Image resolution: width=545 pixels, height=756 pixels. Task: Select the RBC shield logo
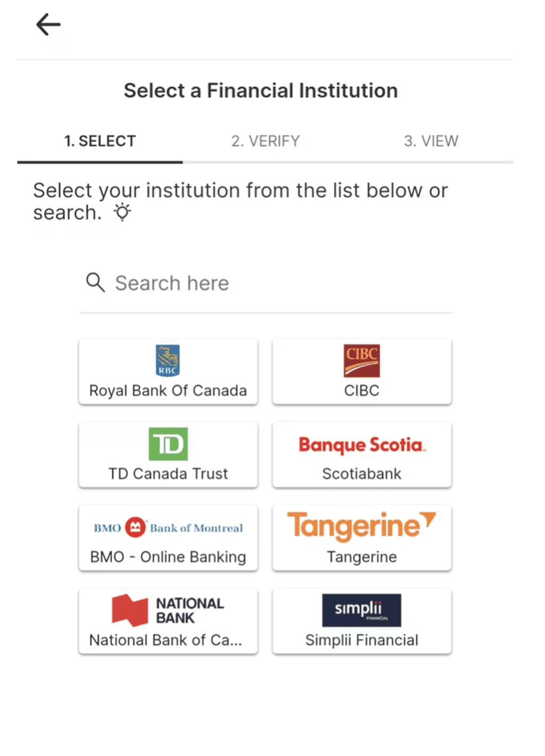click(x=168, y=360)
